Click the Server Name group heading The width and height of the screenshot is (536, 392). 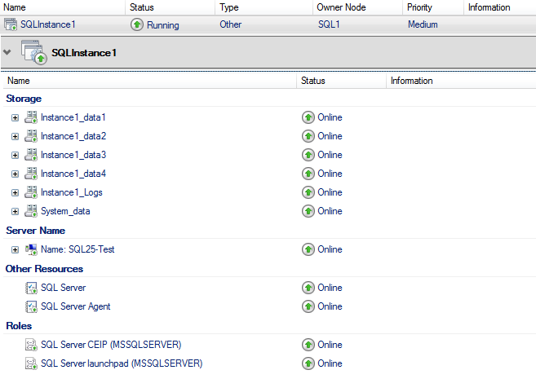click(36, 231)
